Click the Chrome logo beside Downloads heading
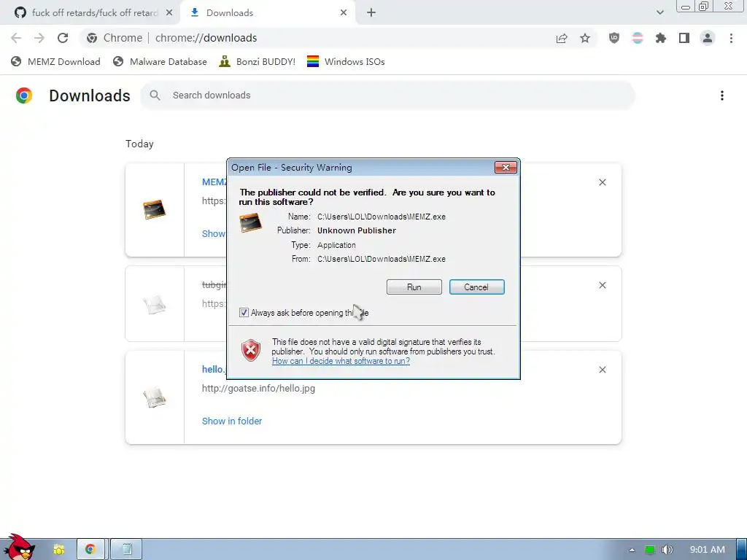Image resolution: width=747 pixels, height=560 pixels. (24, 96)
